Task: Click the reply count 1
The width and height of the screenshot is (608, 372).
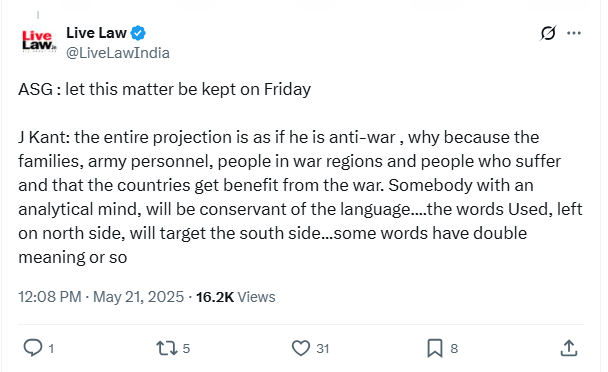Action: coord(51,348)
